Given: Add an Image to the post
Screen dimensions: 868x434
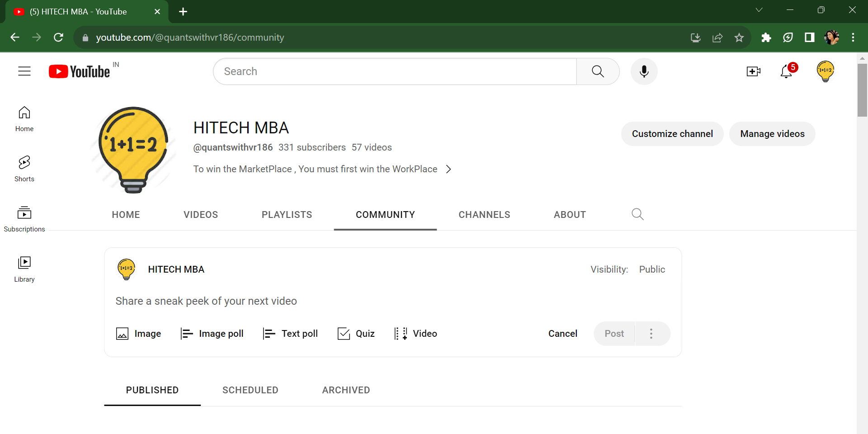Looking at the screenshot, I should point(138,334).
